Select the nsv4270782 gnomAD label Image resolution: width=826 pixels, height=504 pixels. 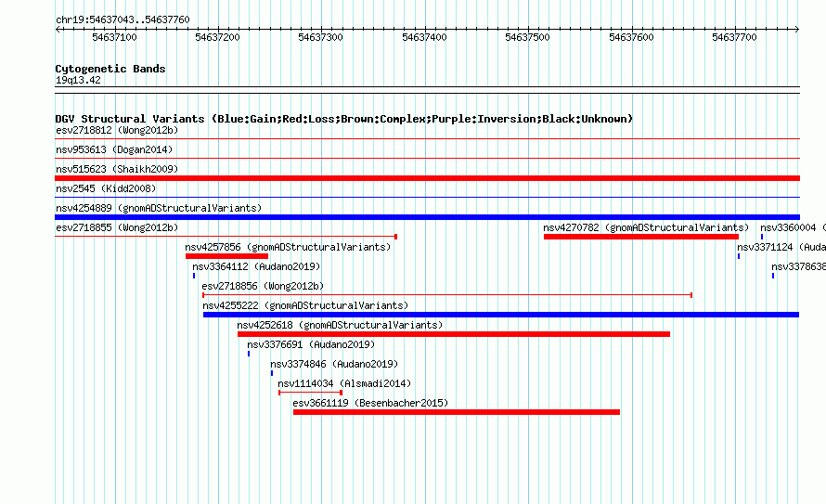[x=646, y=227]
